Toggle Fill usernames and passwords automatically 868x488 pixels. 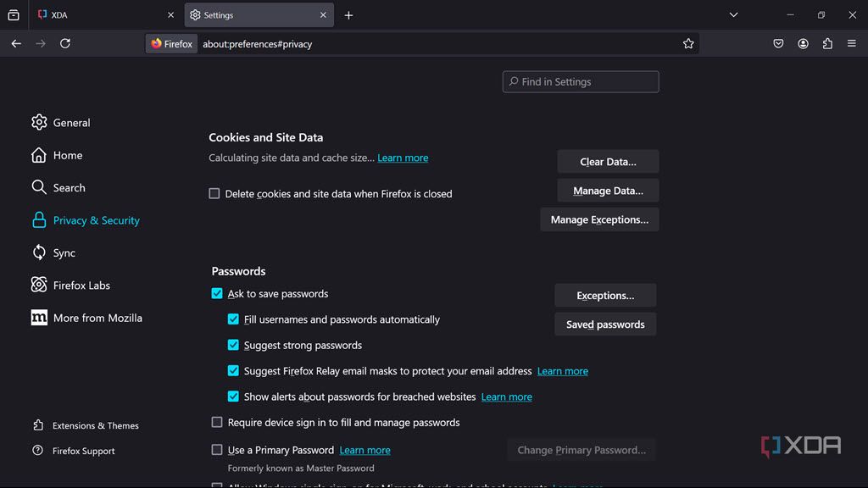tap(233, 319)
